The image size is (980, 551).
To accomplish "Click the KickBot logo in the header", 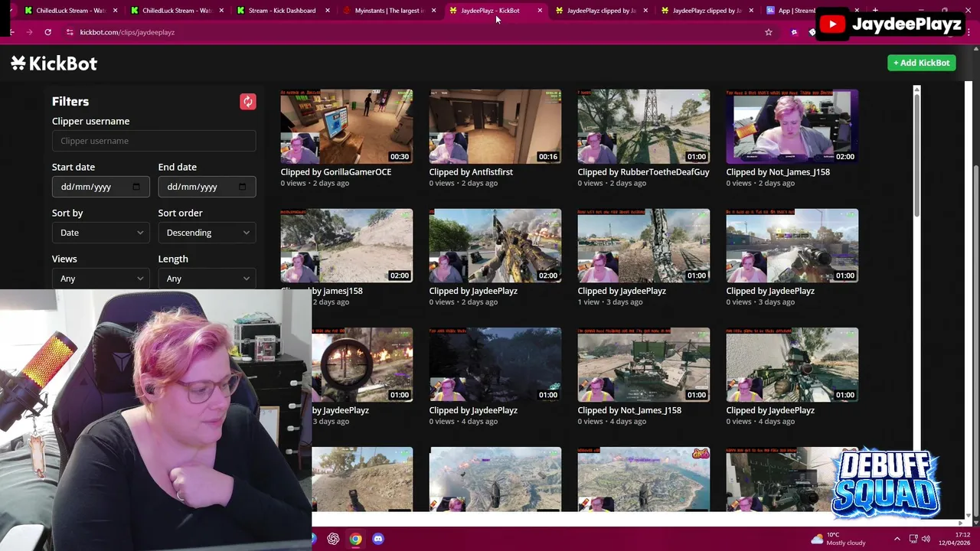I will coord(54,64).
